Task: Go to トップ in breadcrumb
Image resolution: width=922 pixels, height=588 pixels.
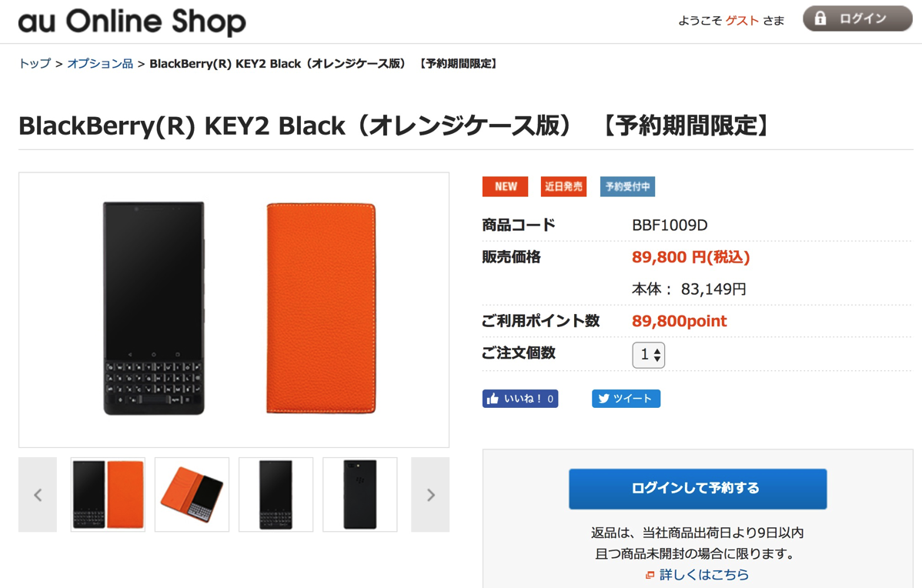Action: [x=35, y=64]
